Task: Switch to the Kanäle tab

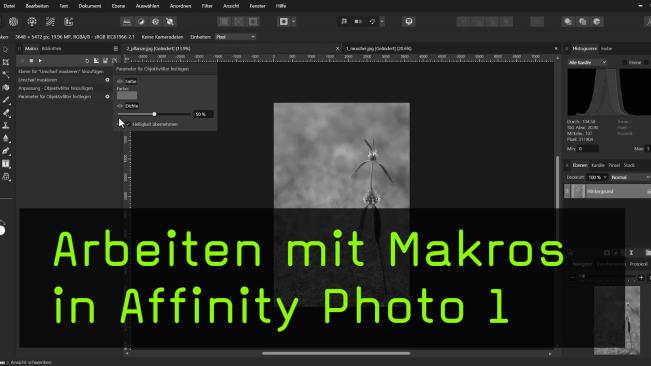Action: click(598, 165)
